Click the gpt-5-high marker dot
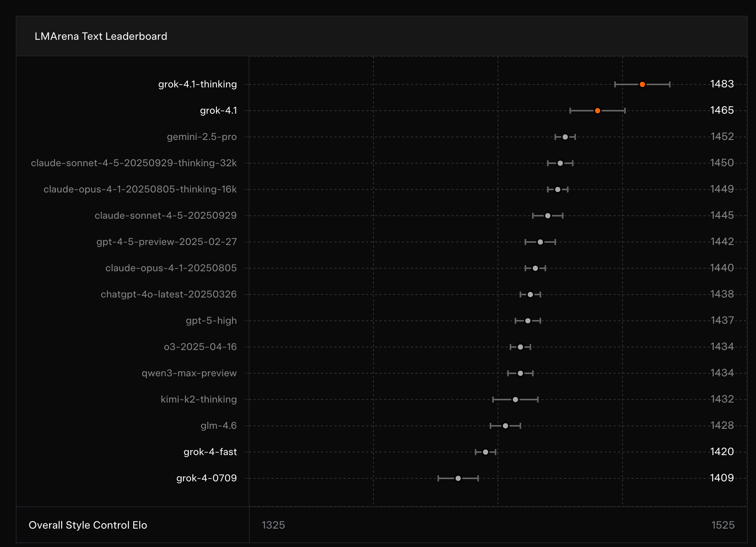 tap(528, 321)
